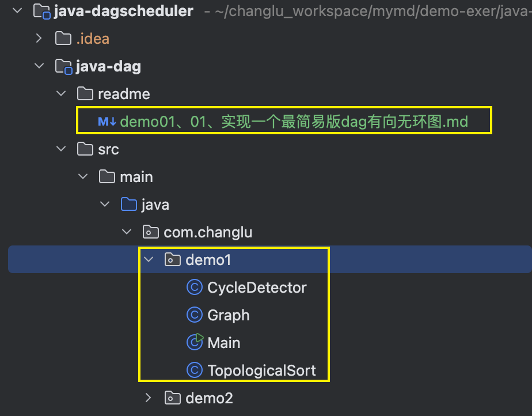Expand the demo2 package
The height and width of the screenshot is (416, 532).
(149, 398)
